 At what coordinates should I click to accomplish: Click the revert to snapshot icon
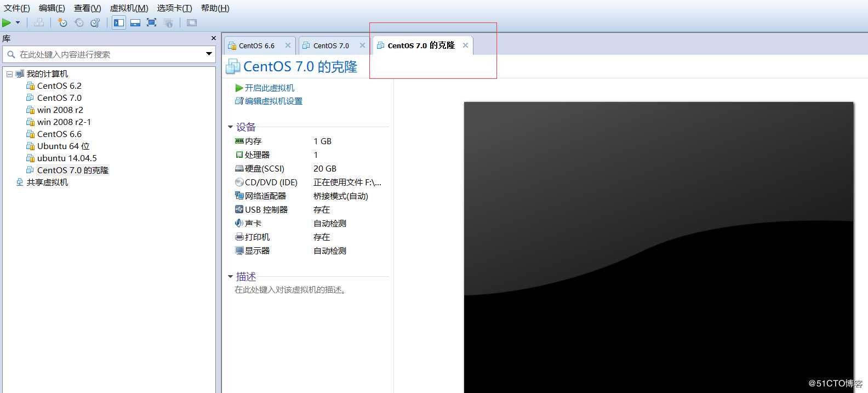(x=79, y=22)
